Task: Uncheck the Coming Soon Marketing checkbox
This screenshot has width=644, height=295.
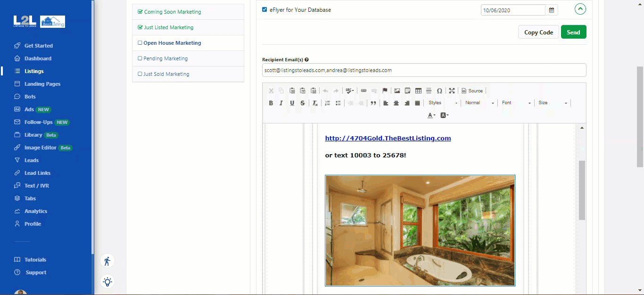Action: coord(139,11)
